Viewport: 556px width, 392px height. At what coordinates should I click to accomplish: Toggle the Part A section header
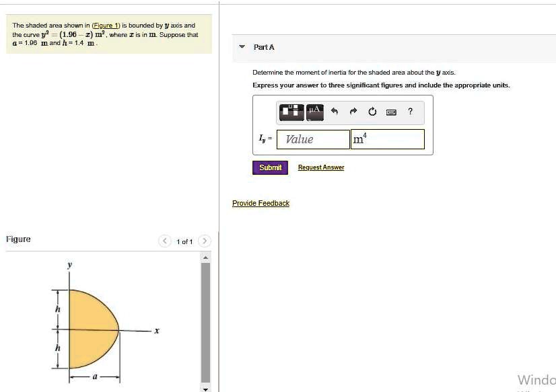263,47
